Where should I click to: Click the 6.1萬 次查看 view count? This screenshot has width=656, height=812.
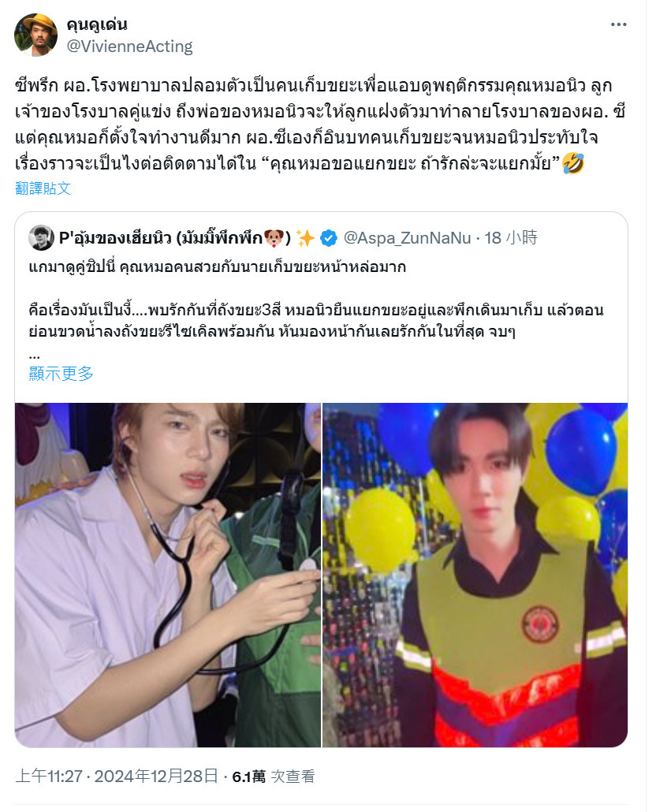[274, 777]
